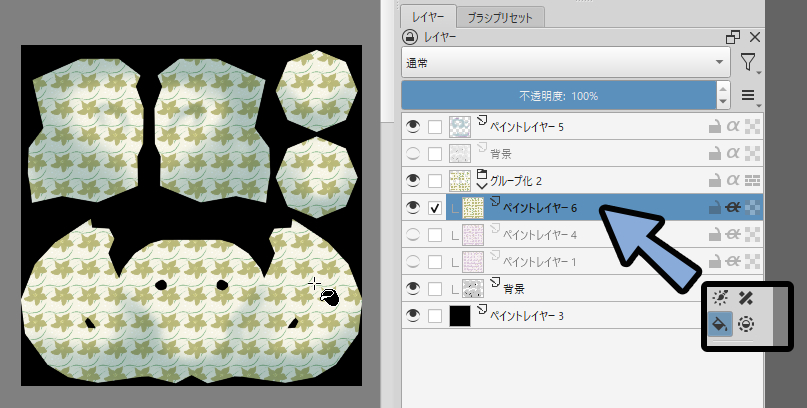Toggle alpha lock checker on ペイントレイヤー 6
Image resolution: width=807 pixels, height=408 pixels.
(752, 207)
